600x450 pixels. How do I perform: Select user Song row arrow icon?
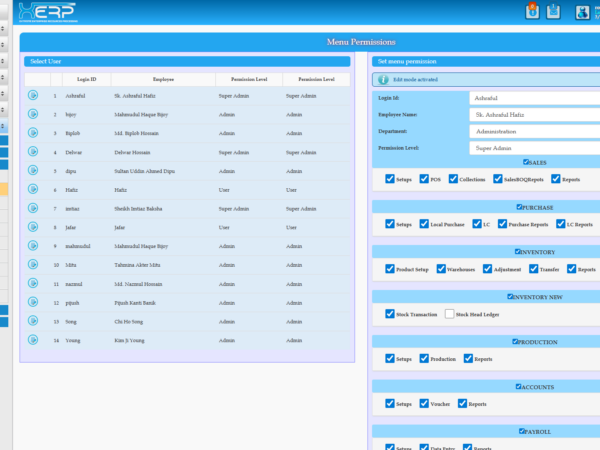pos(33,321)
